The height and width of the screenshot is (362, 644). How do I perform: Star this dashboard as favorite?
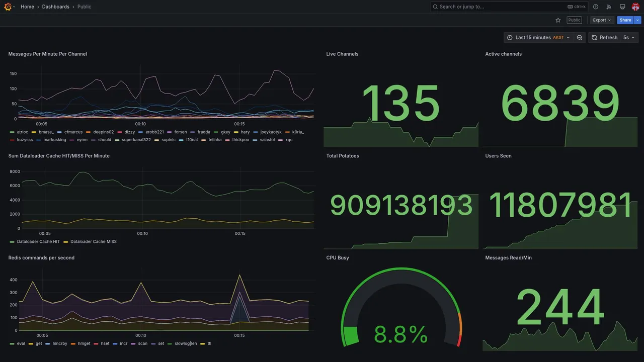(558, 20)
